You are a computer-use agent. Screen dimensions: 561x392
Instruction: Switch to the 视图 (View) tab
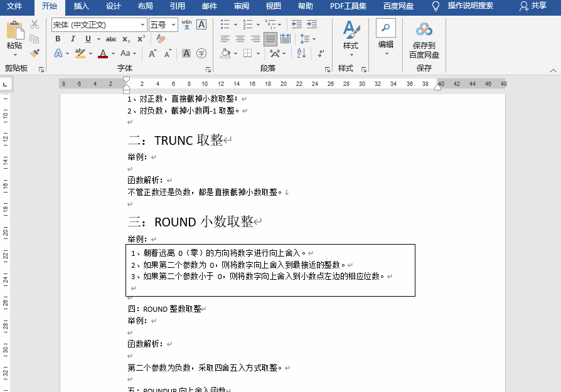(x=274, y=6)
